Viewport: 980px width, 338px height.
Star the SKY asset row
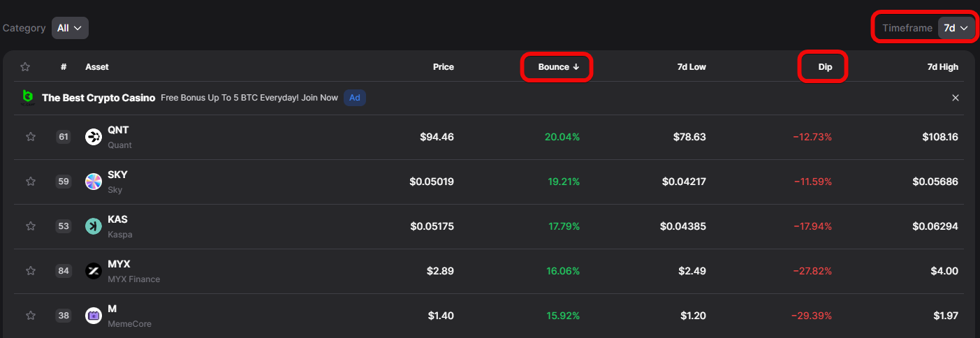pos(31,182)
